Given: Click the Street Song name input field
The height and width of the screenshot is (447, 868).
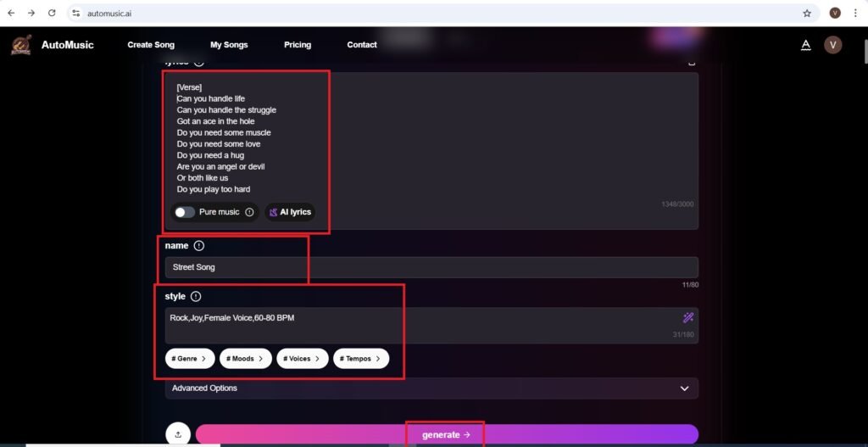Looking at the screenshot, I should 431,267.
